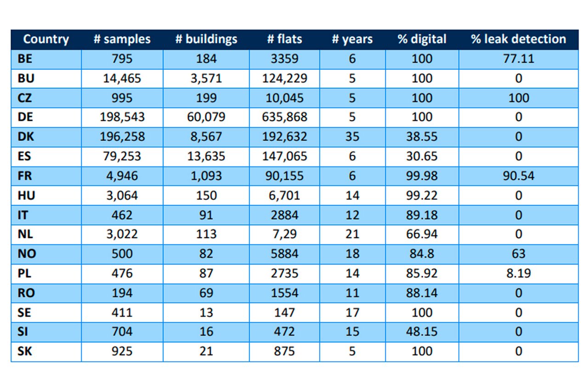Select the SK country row label
588x392 pixels.
26,352
